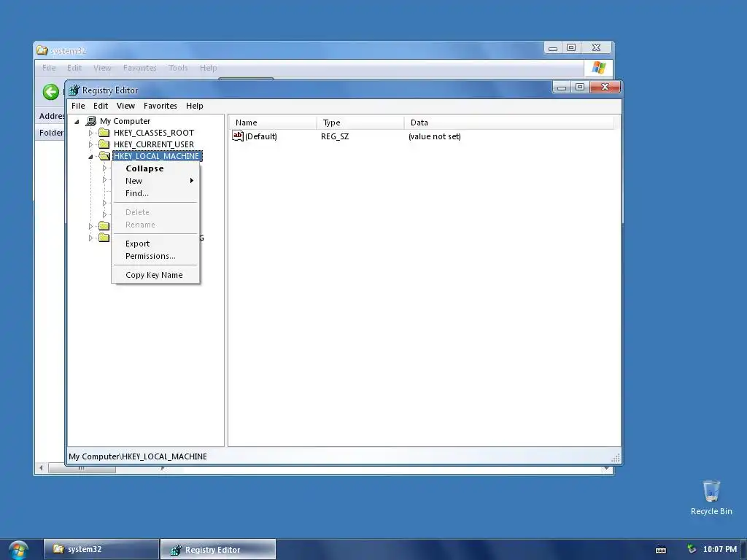The width and height of the screenshot is (747, 560).
Task: Minimize the system32 window
Action: [553, 47]
